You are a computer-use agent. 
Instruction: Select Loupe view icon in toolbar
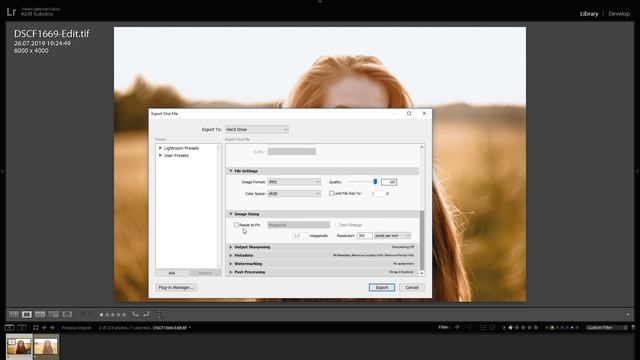coord(27,315)
